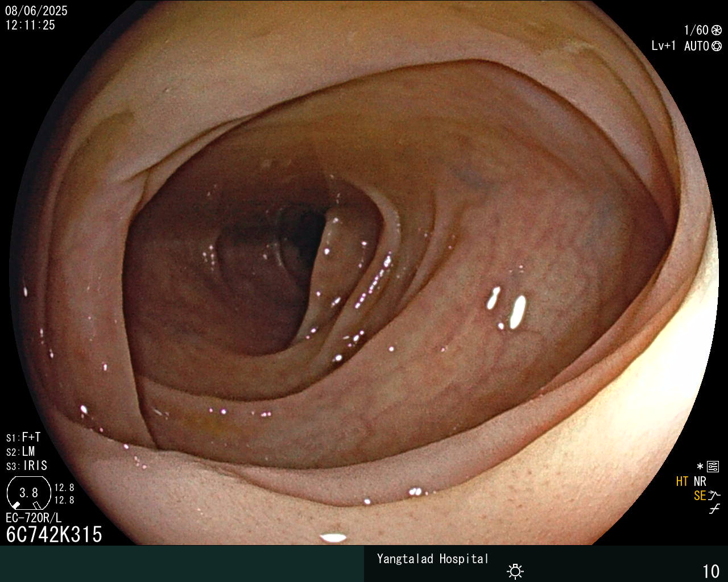Click the asterisk symbol beside sliders icon
The image size is (728, 582).
click(x=700, y=467)
